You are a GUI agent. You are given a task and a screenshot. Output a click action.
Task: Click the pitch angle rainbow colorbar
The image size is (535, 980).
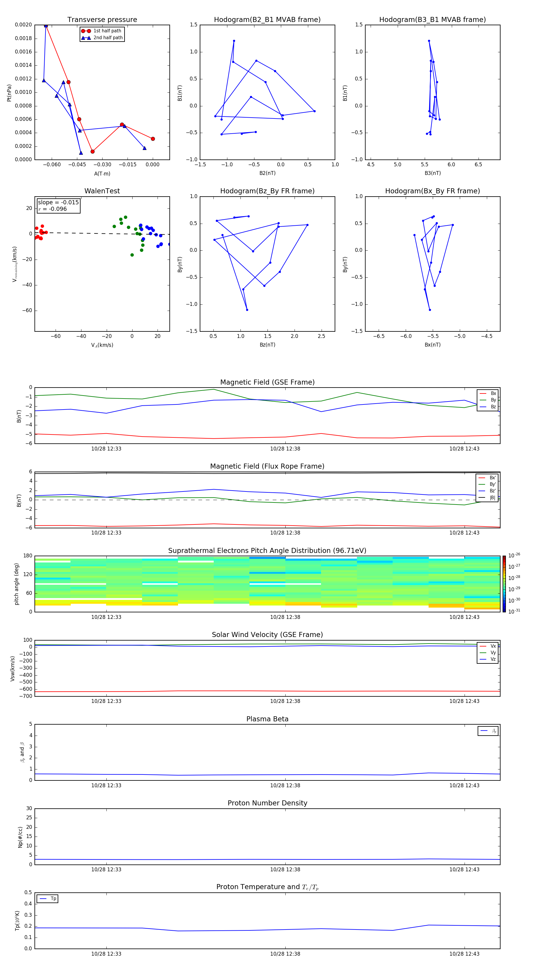pyautogui.click(x=504, y=584)
